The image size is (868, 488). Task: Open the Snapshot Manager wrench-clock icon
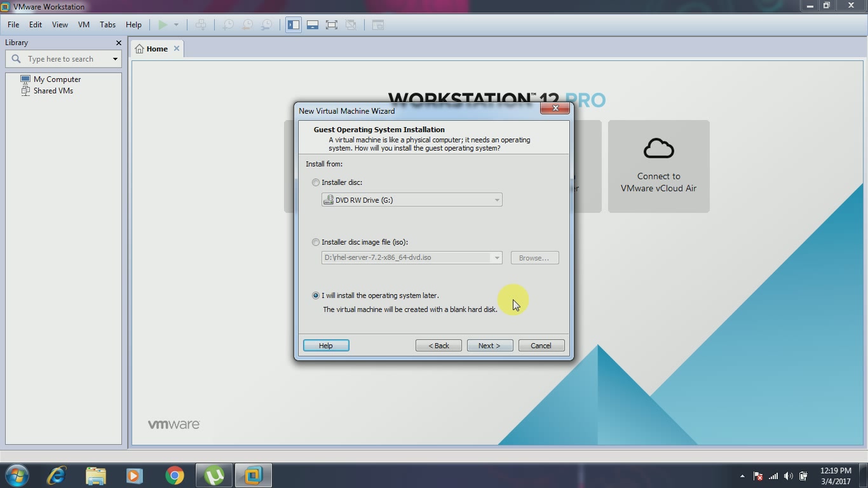pos(267,25)
